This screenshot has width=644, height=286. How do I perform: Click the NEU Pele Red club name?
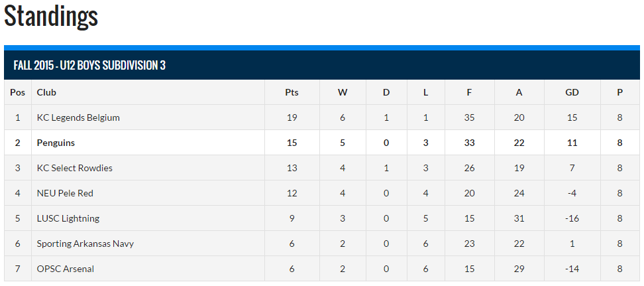(x=65, y=193)
